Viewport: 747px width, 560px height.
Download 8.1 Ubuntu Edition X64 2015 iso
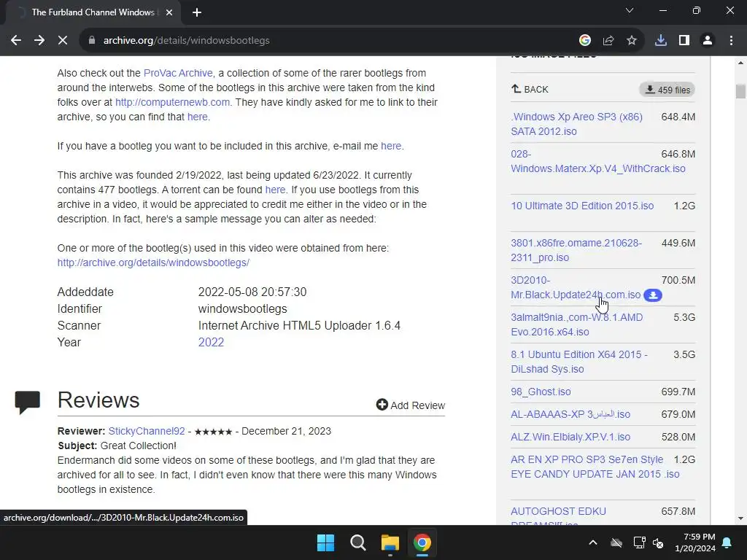pos(578,362)
